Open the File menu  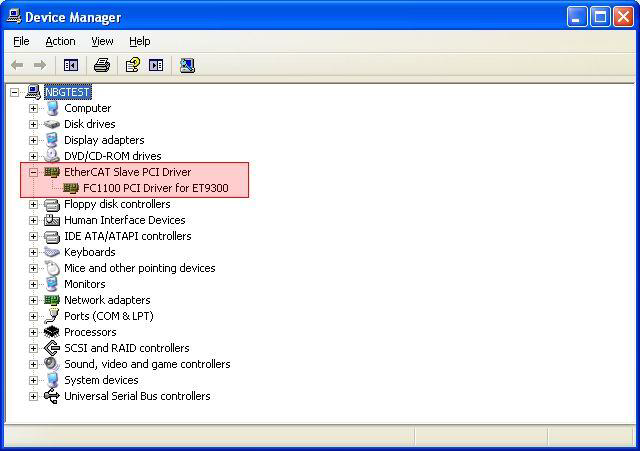[21, 41]
